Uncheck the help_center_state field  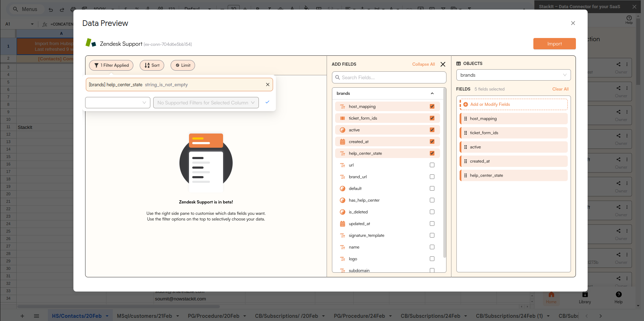pos(432,153)
